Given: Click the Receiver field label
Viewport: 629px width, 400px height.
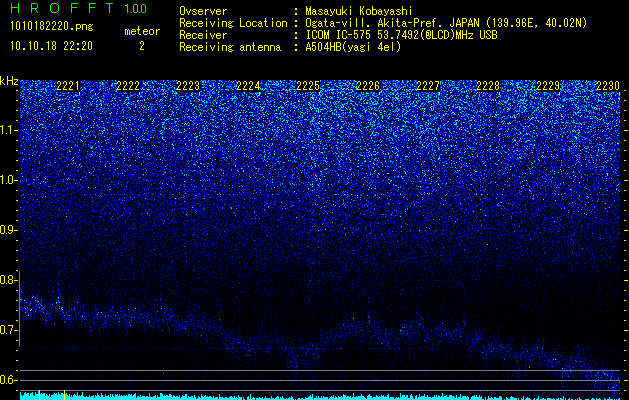Looking at the screenshot, I should point(203,35).
